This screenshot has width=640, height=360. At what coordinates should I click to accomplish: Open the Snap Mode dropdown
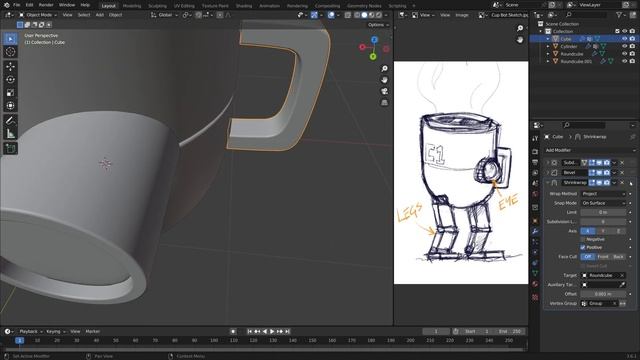(x=603, y=203)
